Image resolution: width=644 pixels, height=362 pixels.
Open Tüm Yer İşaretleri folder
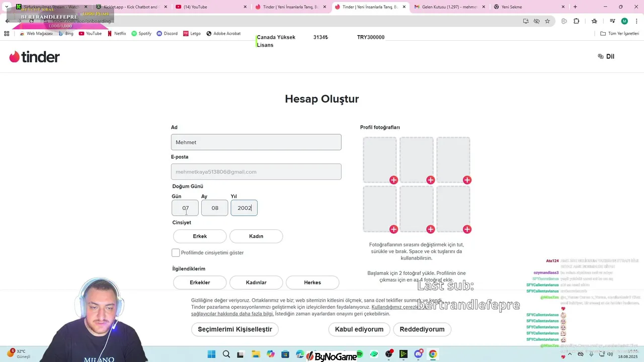(619, 34)
